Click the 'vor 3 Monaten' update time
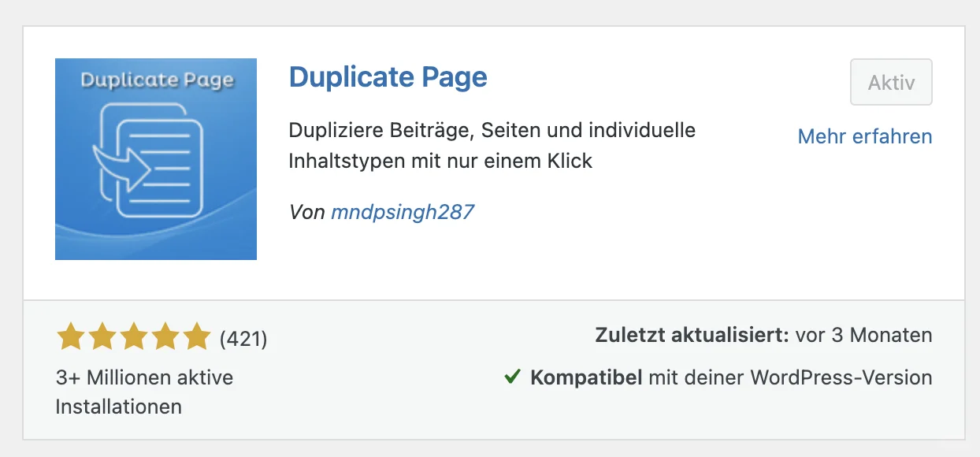 tap(863, 335)
